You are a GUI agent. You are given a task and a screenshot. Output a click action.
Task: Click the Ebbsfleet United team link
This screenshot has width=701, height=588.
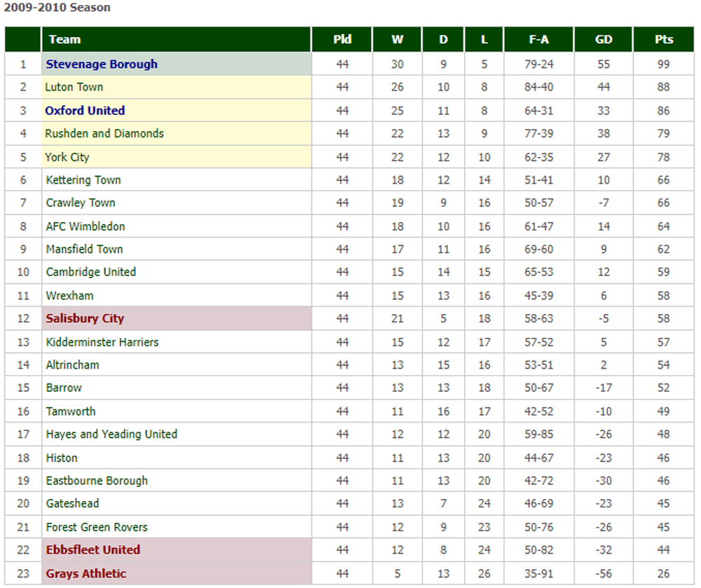point(93,549)
